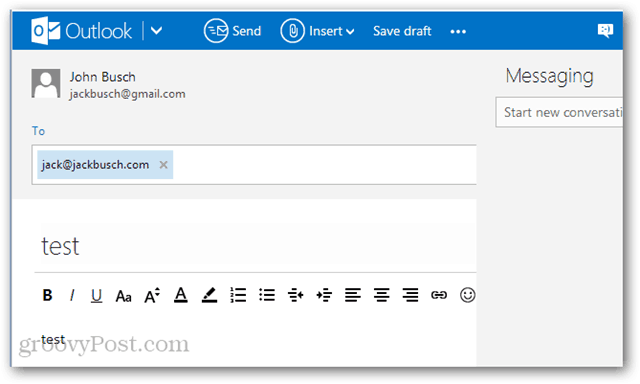Viewport: 640px width, 384px height.
Task: Insert a bulleted list
Action: pos(267,295)
